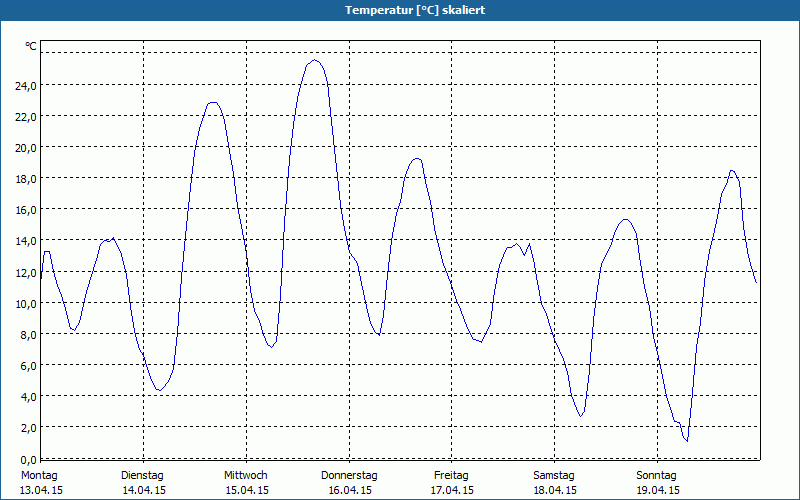Screen dimensions: 800x500
Task: Select the Mittwoch day label
Action: (x=245, y=475)
